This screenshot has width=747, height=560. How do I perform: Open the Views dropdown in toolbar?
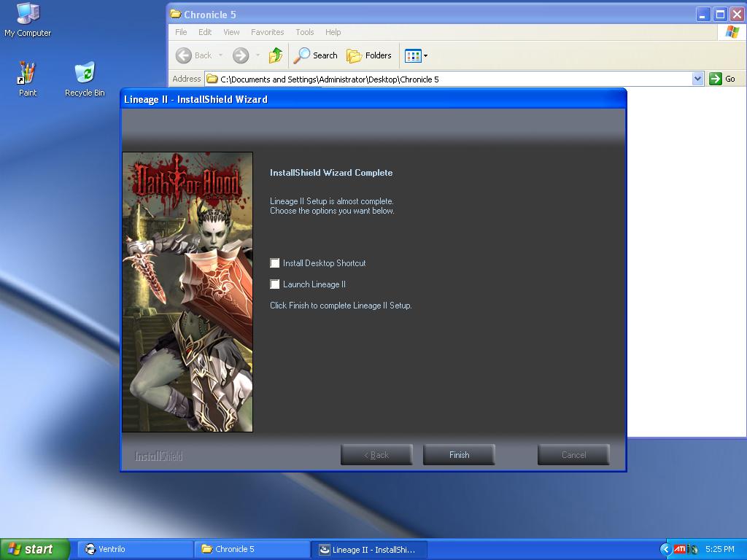(425, 55)
